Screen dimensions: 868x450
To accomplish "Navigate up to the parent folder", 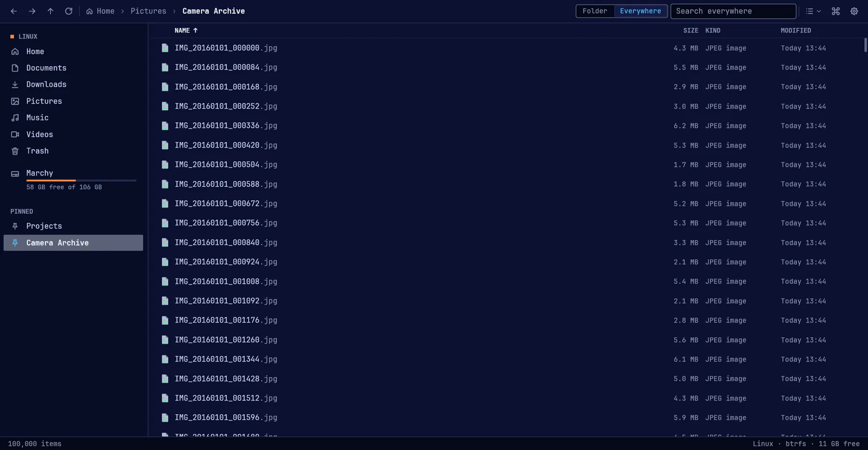I will pos(50,11).
